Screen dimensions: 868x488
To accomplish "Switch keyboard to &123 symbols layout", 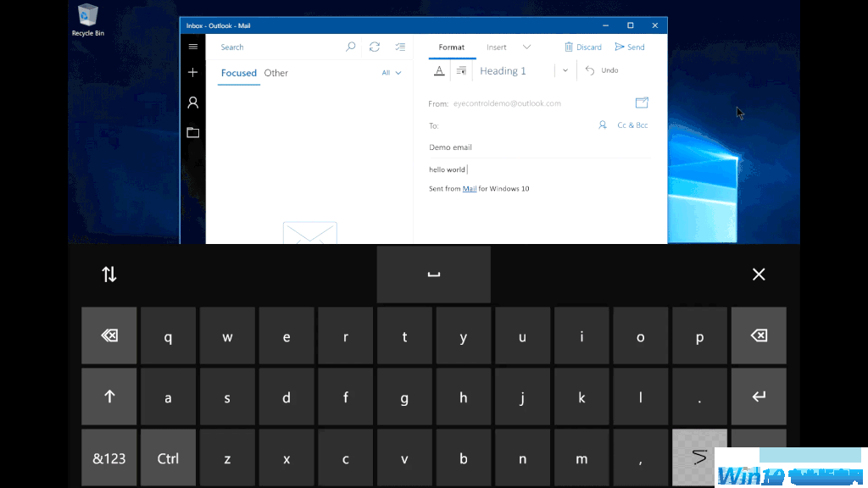I will [x=108, y=458].
